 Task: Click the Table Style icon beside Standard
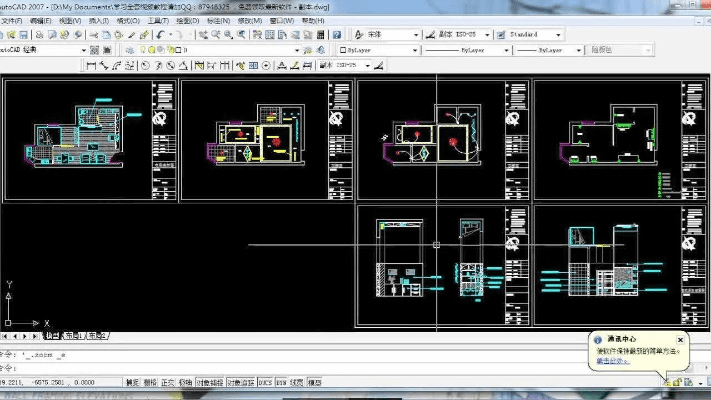click(x=501, y=34)
